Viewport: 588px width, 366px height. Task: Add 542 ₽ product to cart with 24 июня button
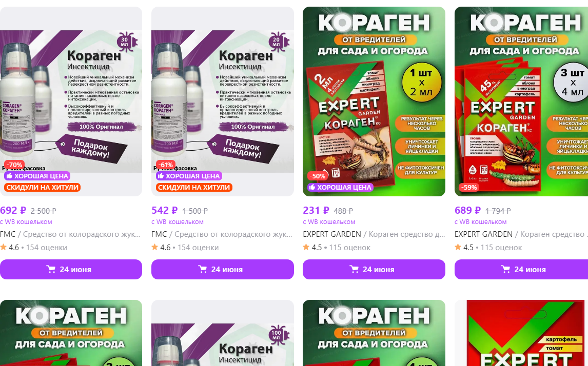[x=222, y=269]
